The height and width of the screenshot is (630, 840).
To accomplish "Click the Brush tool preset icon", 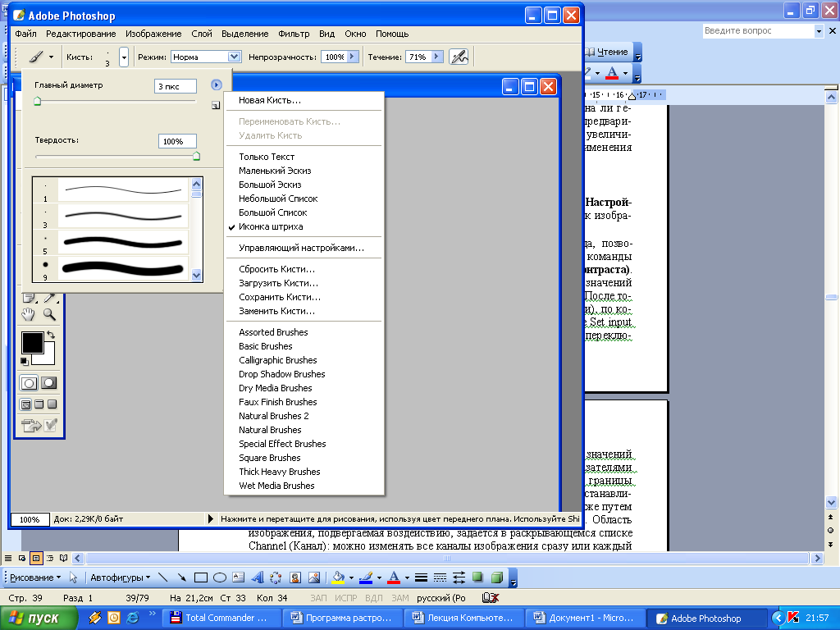I will point(36,57).
